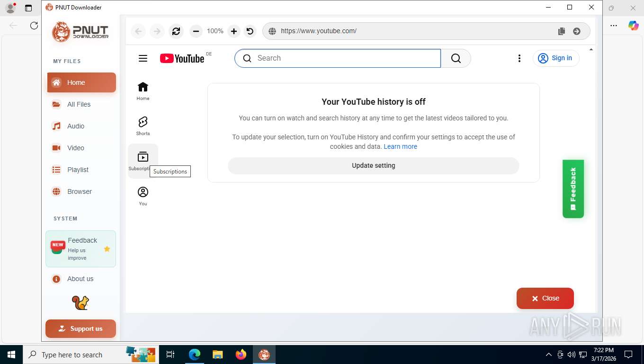Click the YouTube Sign in button
The image size is (644, 364).
[x=556, y=58]
